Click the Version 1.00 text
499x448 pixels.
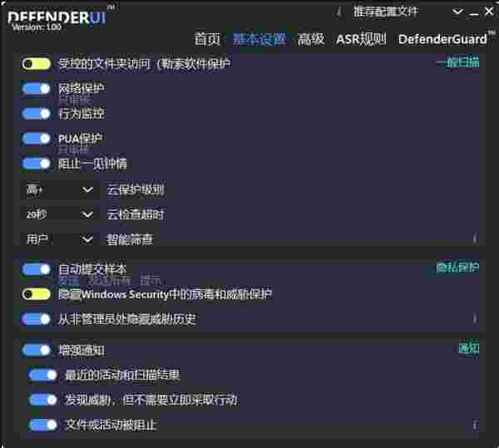pos(37,27)
